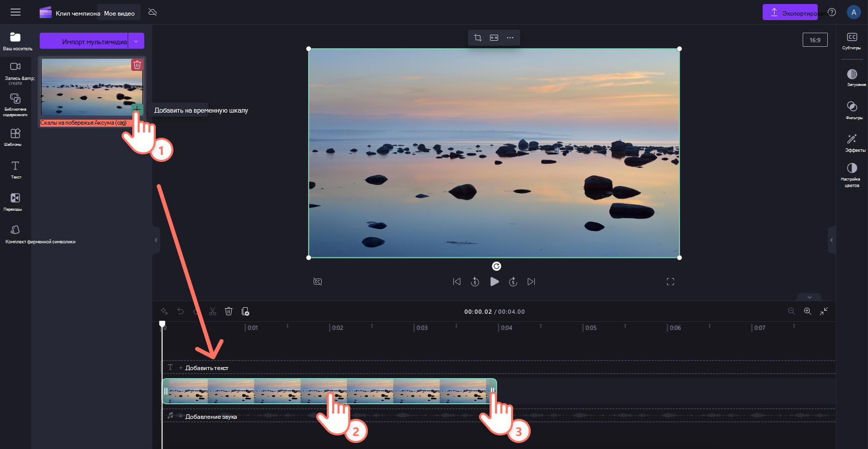The width and height of the screenshot is (868, 449).
Task: Split the clip with scissors
Action: point(213,311)
